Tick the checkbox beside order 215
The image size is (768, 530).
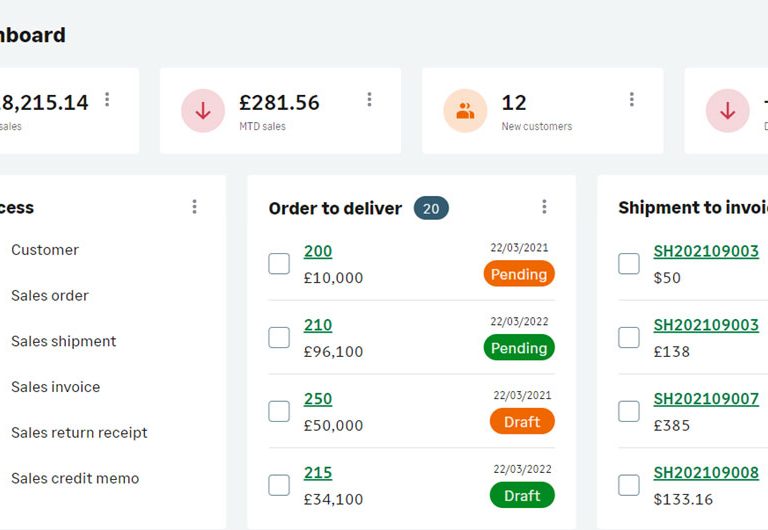coord(279,485)
